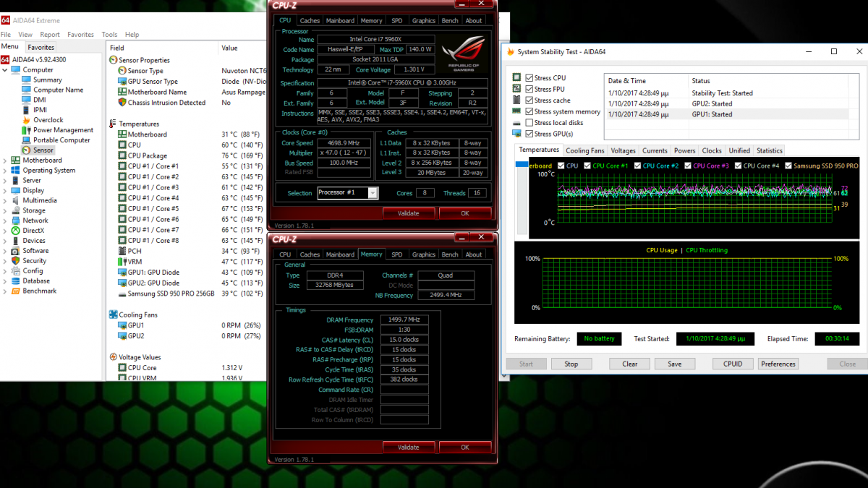Click the Field column header
The image size is (868, 488).
coord(163,48)
